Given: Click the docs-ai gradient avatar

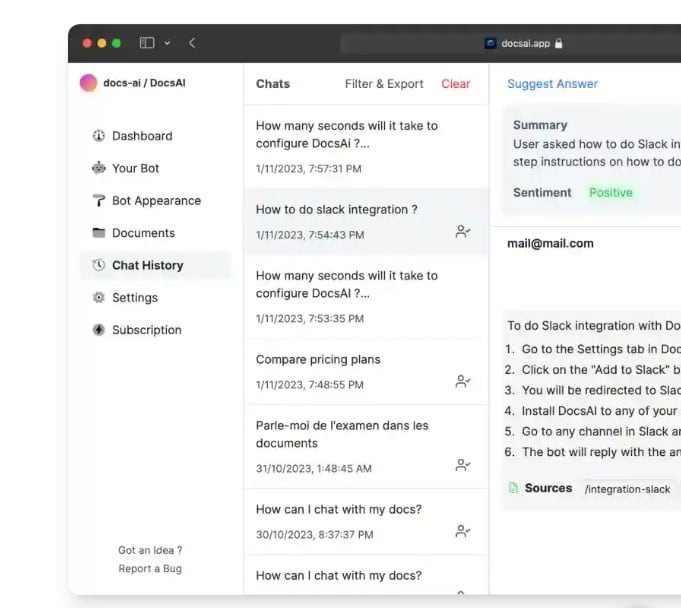Looking at the screenshot, I should point(88,83).
